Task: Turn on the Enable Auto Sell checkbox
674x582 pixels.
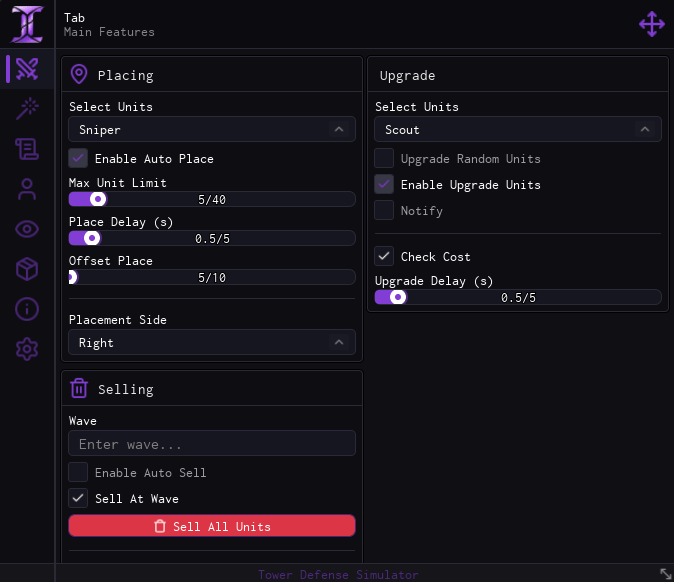Action: click(x=78, y=472)
